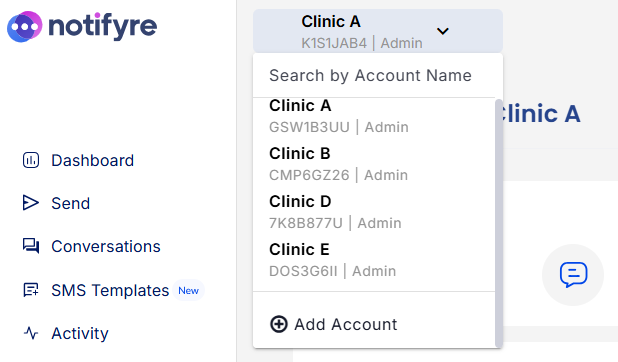Click the blue chat message icon

(573, 274)
